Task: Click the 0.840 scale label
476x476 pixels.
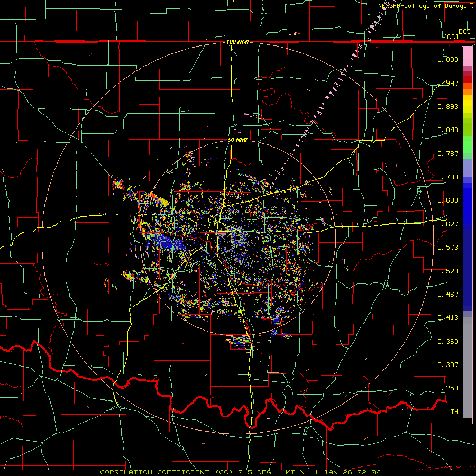Action: [x=448, y=130]
